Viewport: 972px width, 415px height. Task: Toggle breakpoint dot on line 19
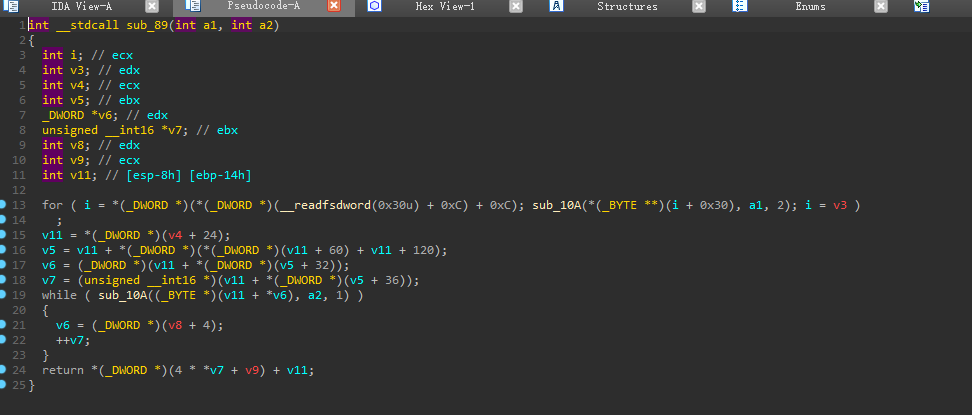click(5, 295)
